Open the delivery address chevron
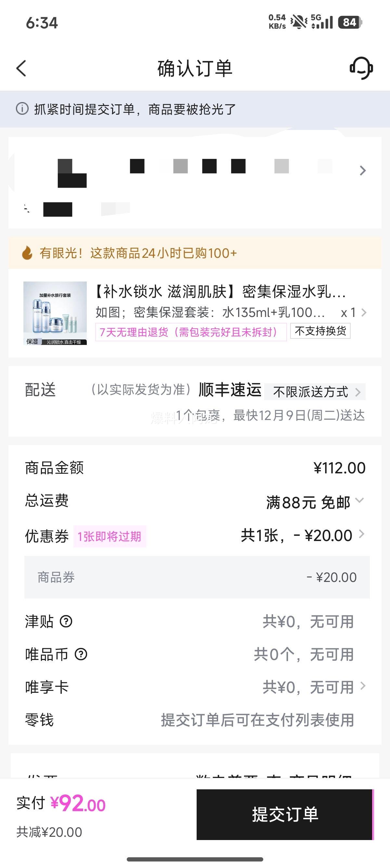Viewport: 390px width, 868px height. coord(362,170)
